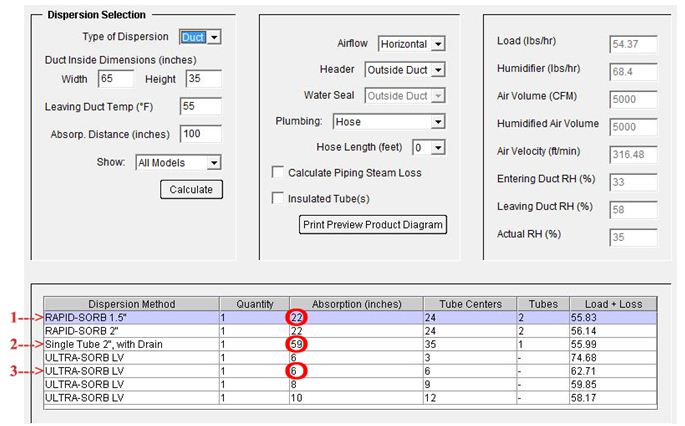Click Tube Centers value 35 cell
The height and width of the screenshot is (426, 685).
(471, 344)
